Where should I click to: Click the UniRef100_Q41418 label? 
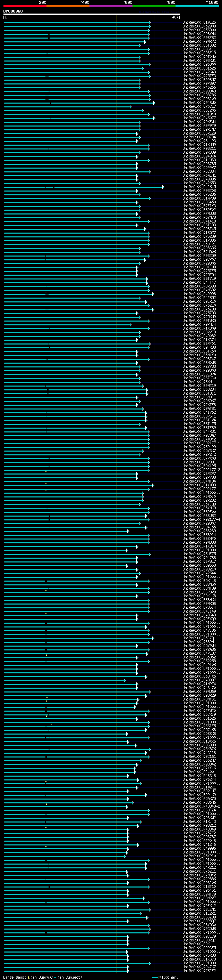[x=199, y=221]
